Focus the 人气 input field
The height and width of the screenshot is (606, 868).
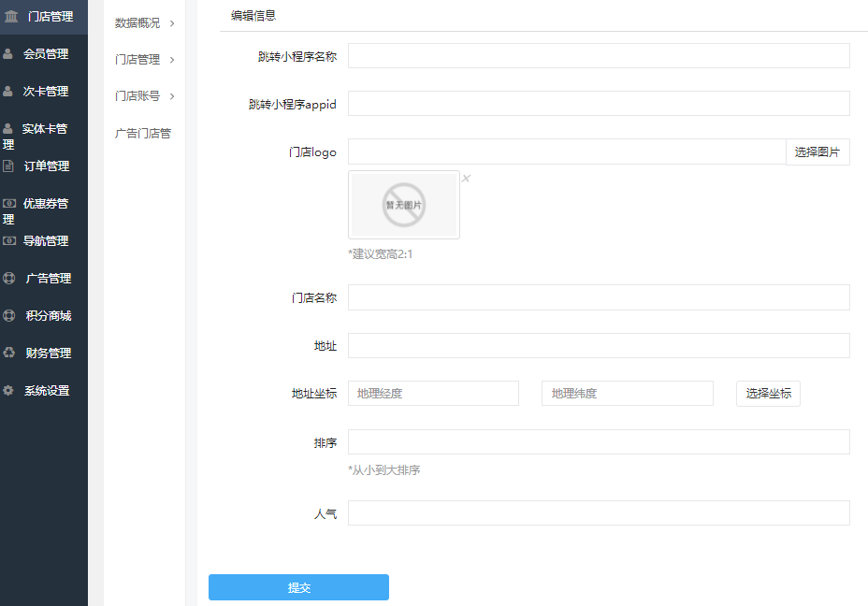point(599,513)
